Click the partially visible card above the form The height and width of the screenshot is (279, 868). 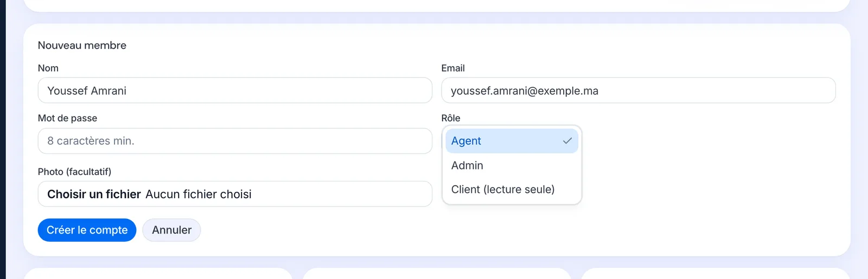[x=437, y=5]
